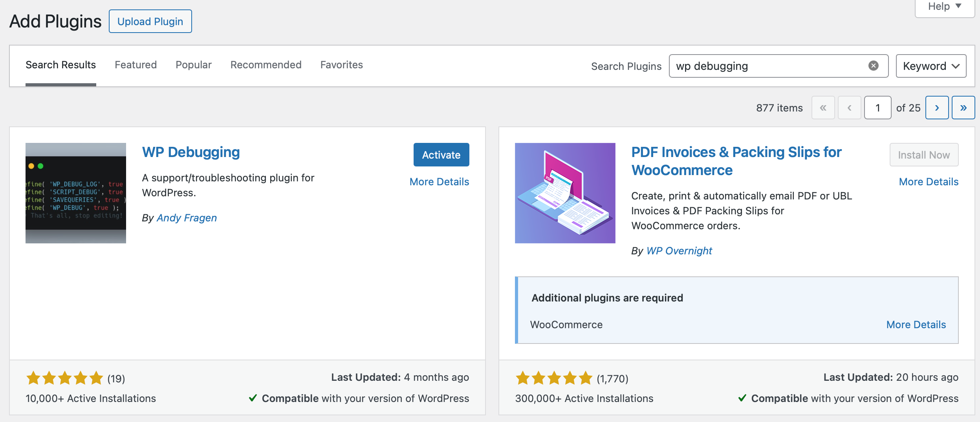Open the Keyword search type dropdown

point(931,66)
